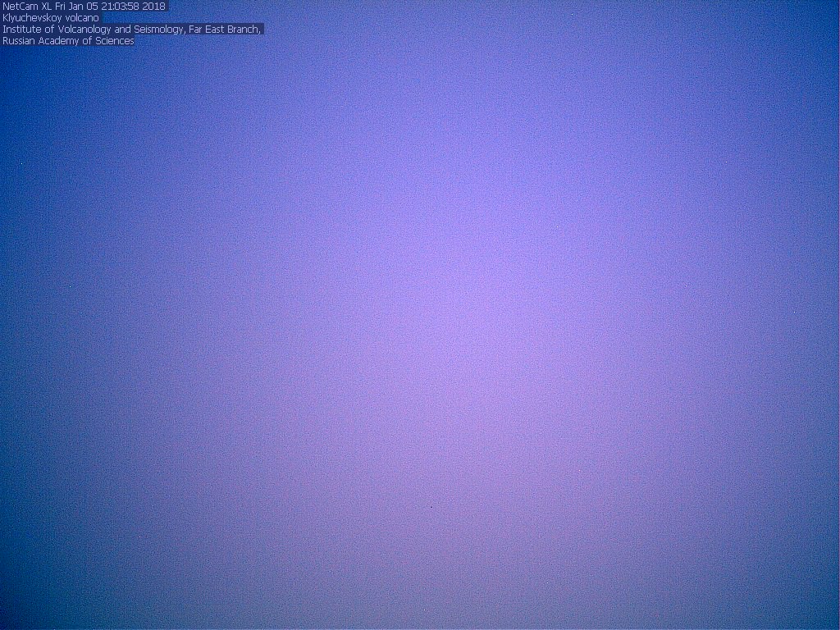The image size is (840, 630).
Task: Click the 'Russian Academy of Sciences' text
Action: (x=68, y=41)
